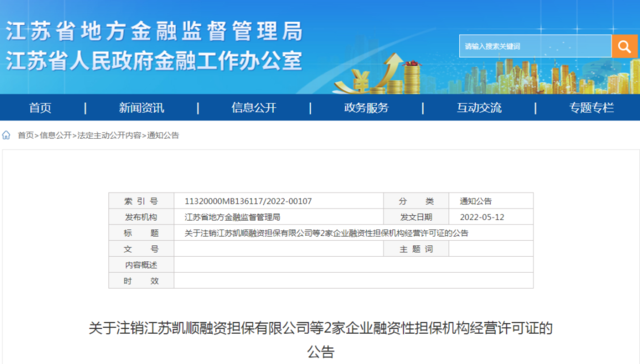Focus the search keyword input box
640x364 pixels.
tap(535, 46)
